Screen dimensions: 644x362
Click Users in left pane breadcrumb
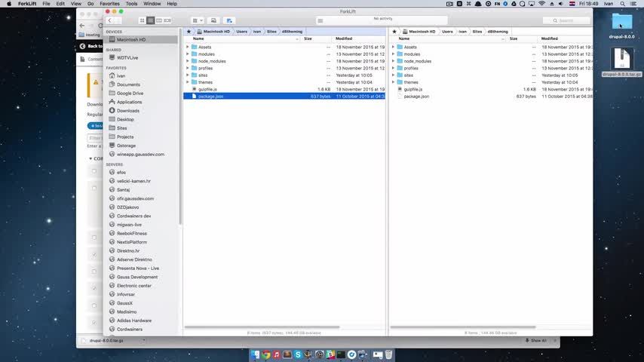(241, 32)
